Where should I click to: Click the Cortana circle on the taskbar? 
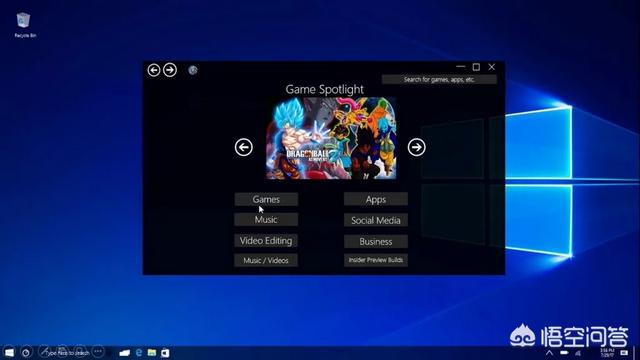pos(26,352)
